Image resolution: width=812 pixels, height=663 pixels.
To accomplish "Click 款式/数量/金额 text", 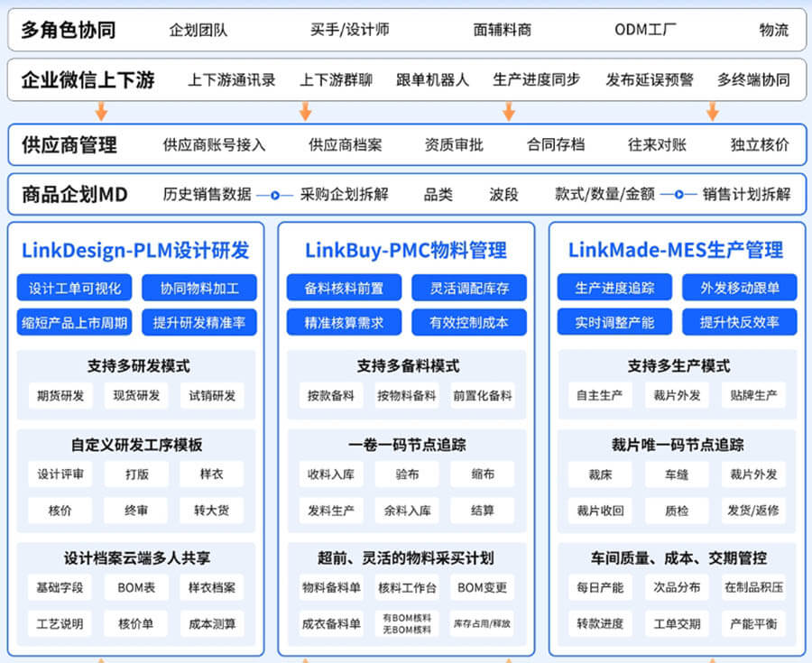I will click(604, 194).
